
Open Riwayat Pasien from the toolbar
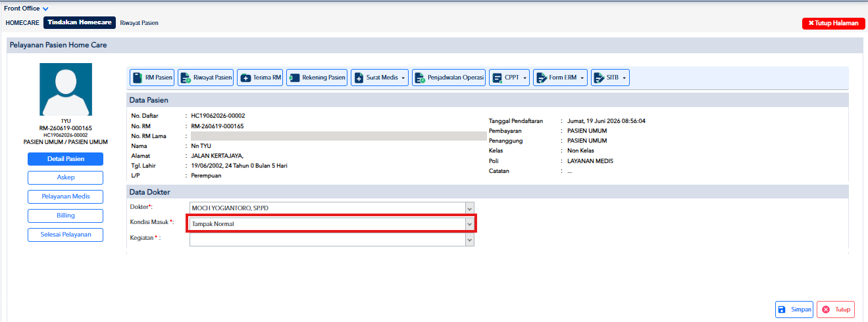tap(206, 78)
